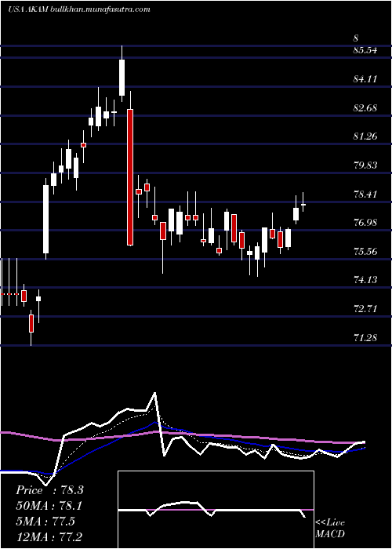This screenshot has height=549, width=392.
Task: Click the last small candlestick at 78.41
Action: point(303,205)
